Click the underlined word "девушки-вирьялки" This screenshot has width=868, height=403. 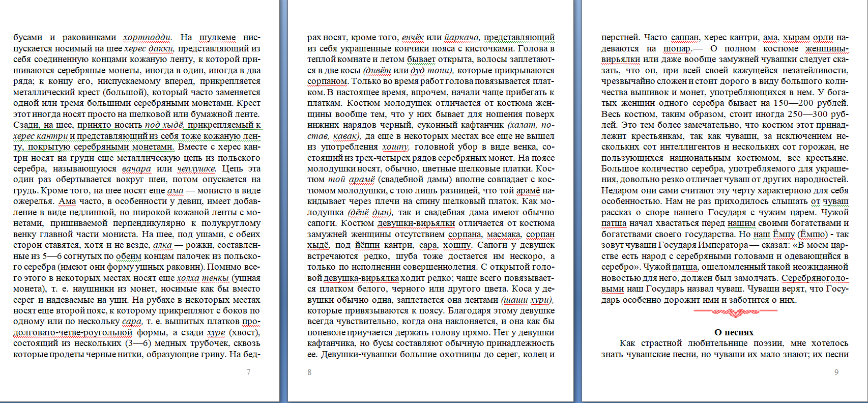(x=416, y=223)
